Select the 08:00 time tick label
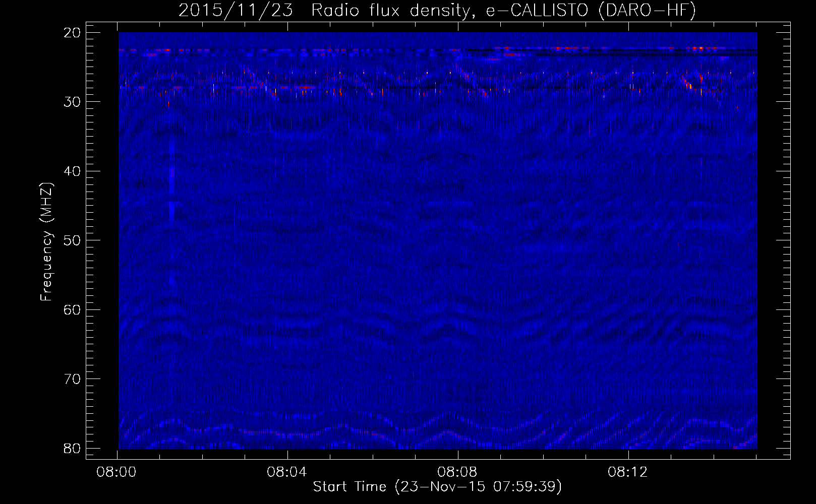This screenshot has height=504, width=816. tap(116, 473)
